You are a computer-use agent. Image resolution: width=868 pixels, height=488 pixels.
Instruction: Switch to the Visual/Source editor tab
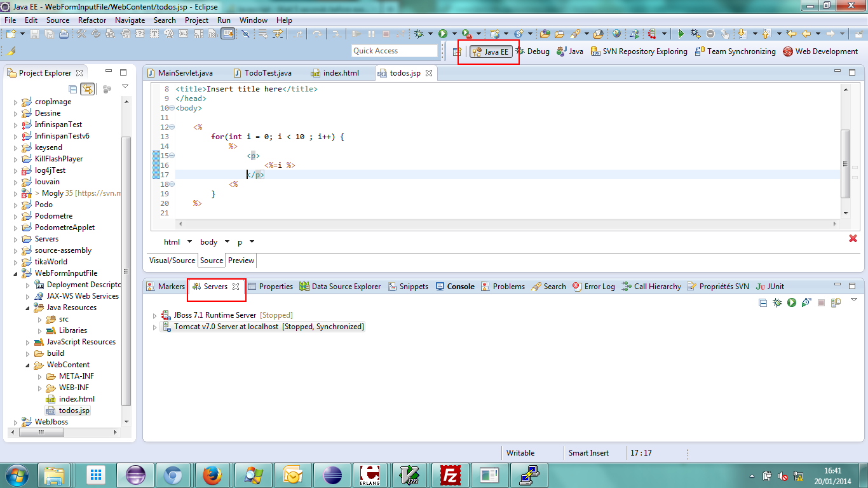pos(172,261)
